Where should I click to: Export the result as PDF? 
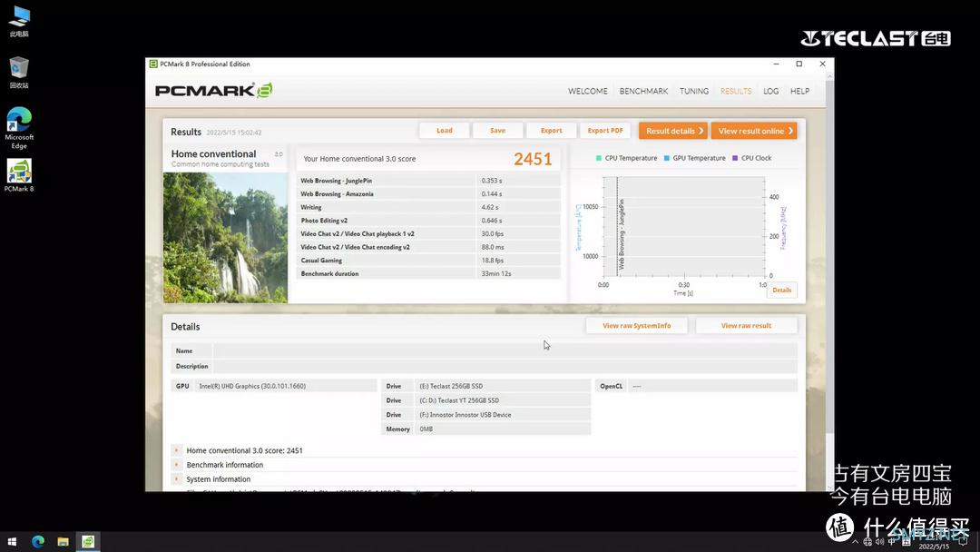[x=605, y=131]
